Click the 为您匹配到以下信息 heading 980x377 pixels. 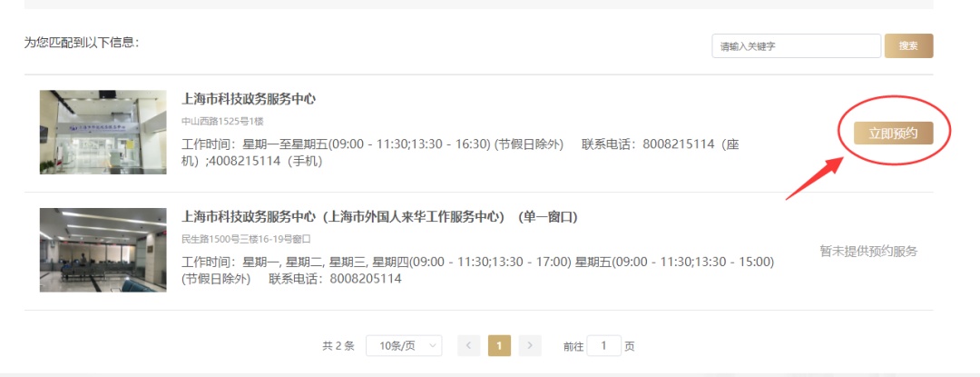(82, 43)
